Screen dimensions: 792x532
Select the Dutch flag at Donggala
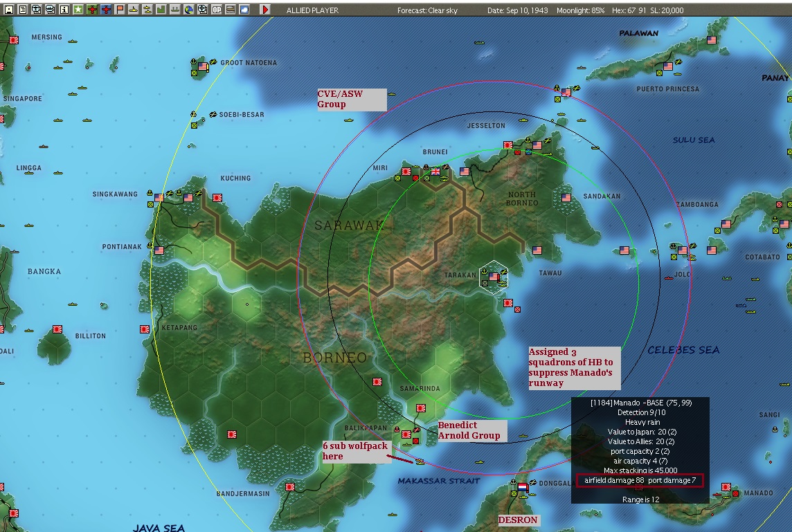[x=523, y=488]
